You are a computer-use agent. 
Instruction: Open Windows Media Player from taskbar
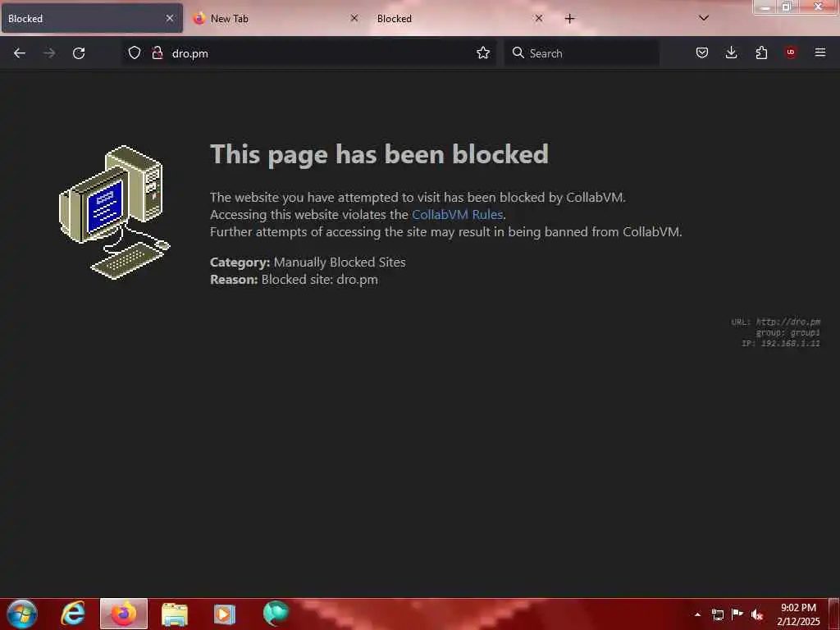click(225, 614)
